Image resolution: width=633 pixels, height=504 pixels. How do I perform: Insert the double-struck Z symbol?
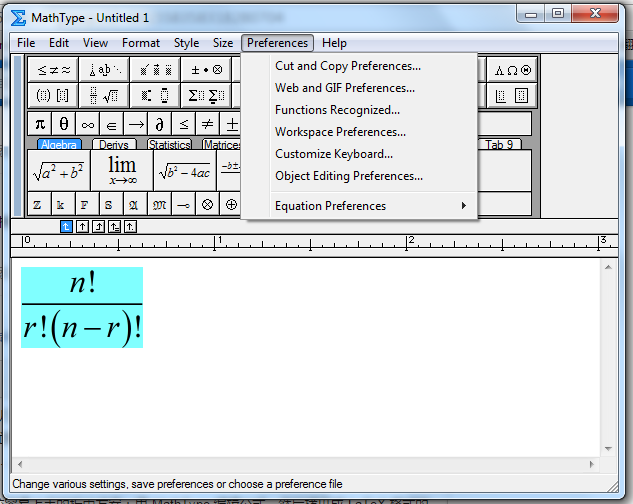[x=40, y=204]
